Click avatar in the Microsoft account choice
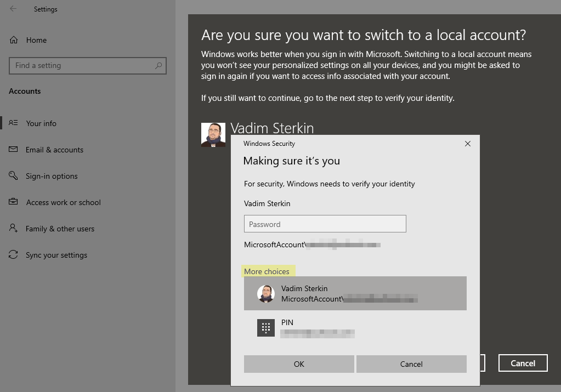The width and height of the screenshot is (561, 392). tap(266, 294)
